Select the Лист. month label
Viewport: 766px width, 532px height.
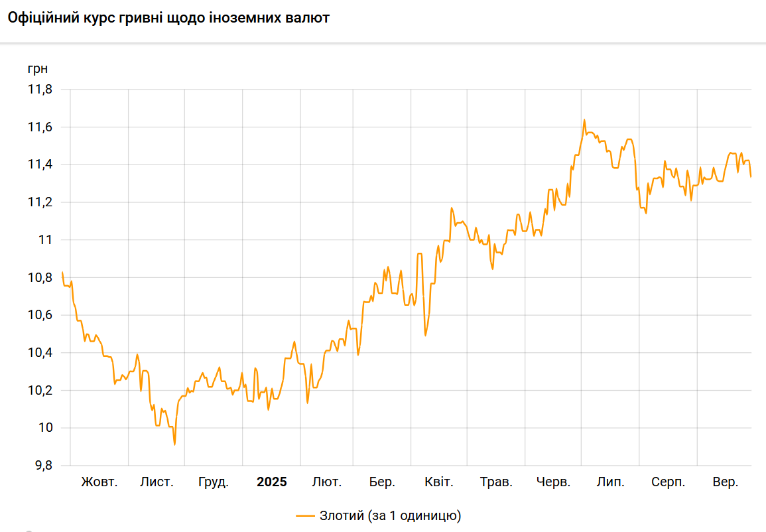[157, 482]
